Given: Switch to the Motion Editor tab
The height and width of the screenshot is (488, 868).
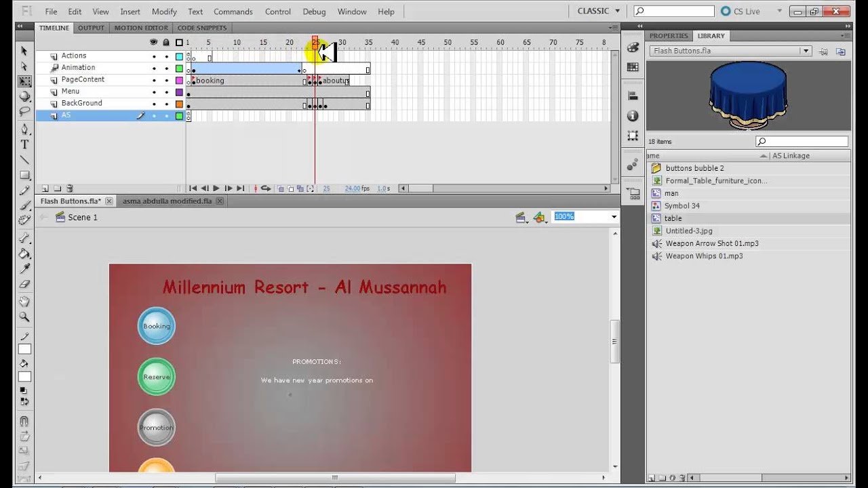Looking at the screenshot, I should click(141, 28).
